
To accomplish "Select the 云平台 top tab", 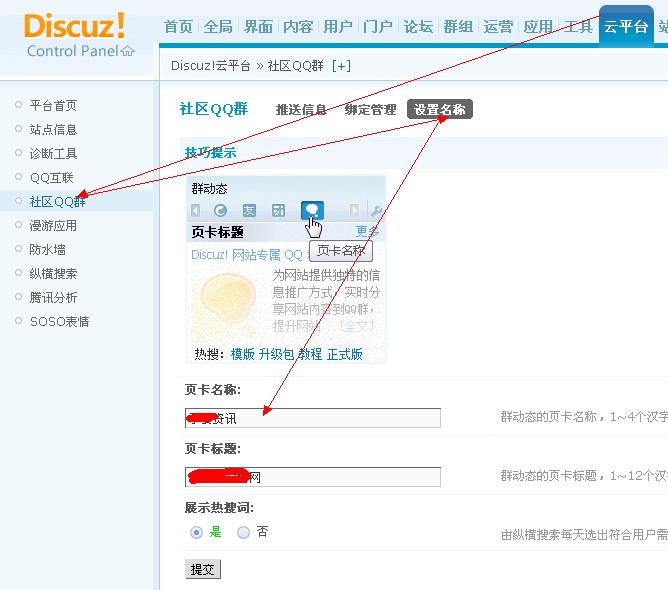I will point(626,26).
